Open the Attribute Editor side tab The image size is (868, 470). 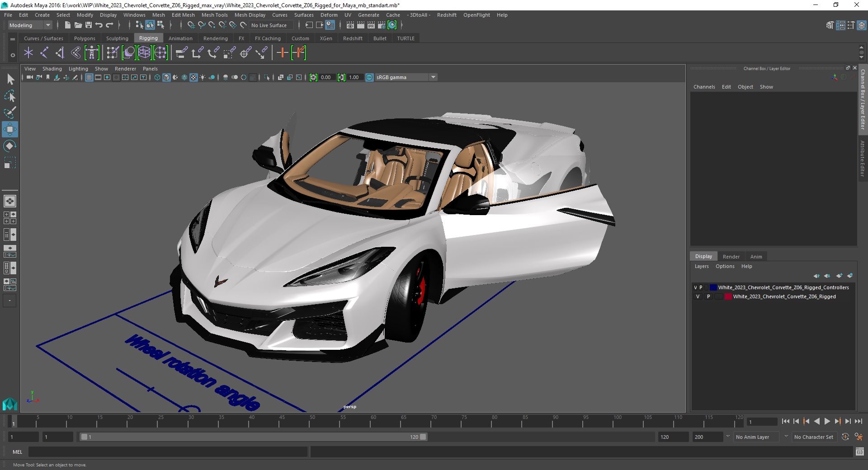[863, 159]
